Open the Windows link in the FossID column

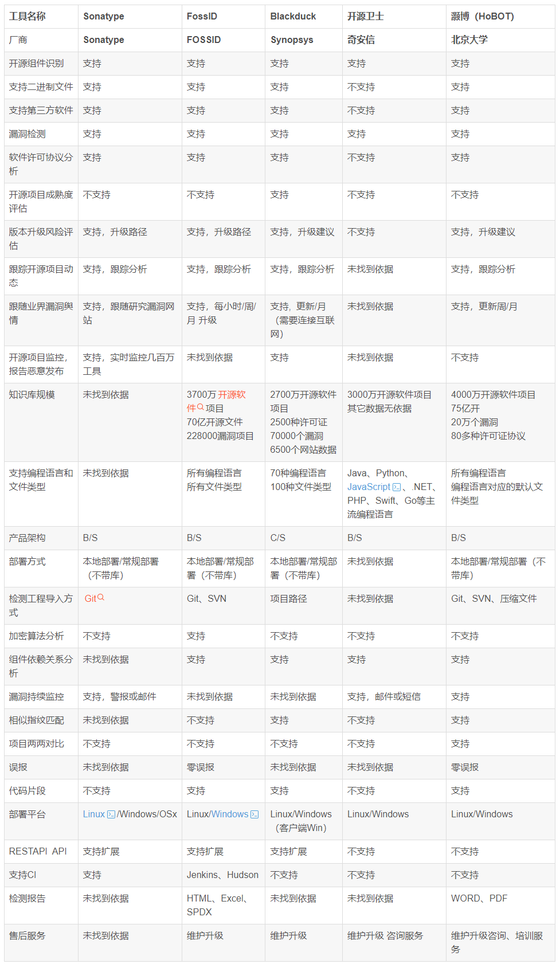pyautogui.click(x=230, y=814)
